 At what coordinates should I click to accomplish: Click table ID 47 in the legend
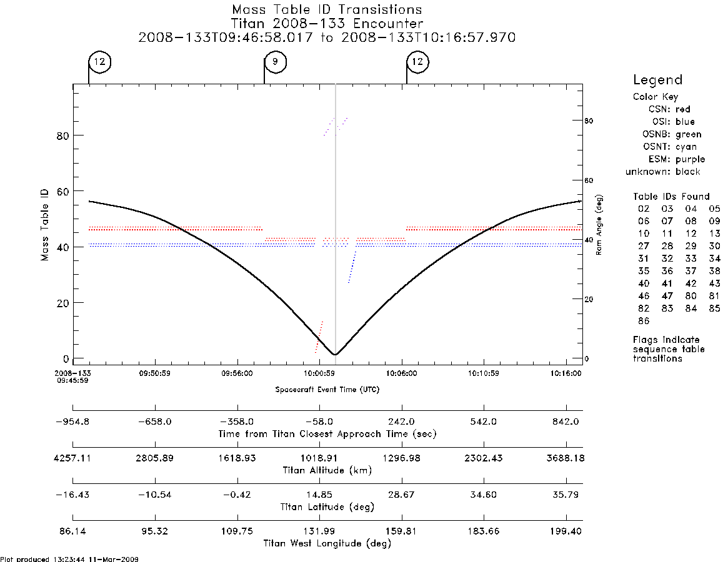(667, 295)
